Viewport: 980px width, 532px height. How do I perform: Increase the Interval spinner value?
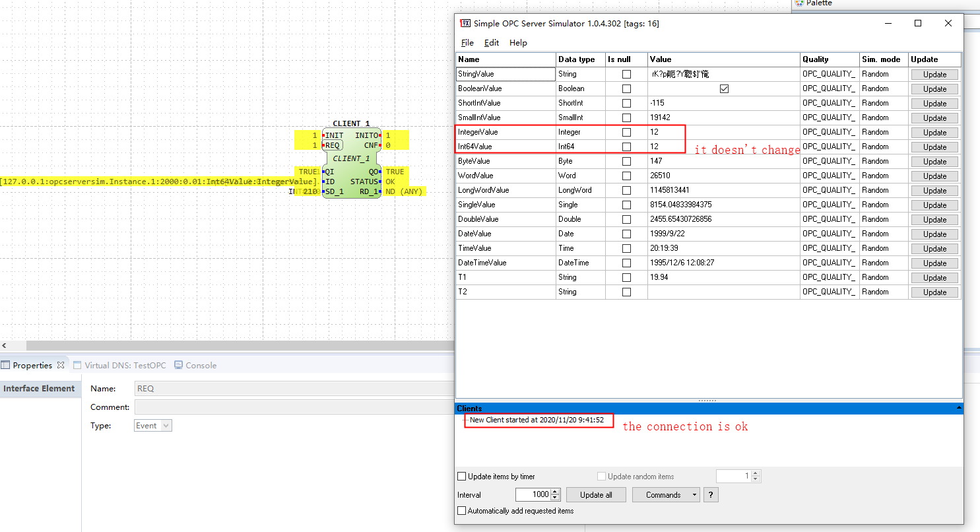(555, 492)
